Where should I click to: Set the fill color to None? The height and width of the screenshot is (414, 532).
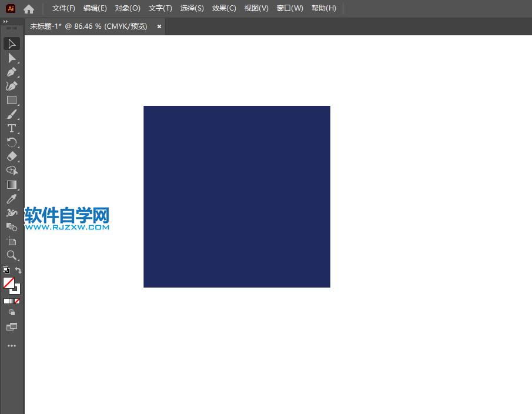18,301
